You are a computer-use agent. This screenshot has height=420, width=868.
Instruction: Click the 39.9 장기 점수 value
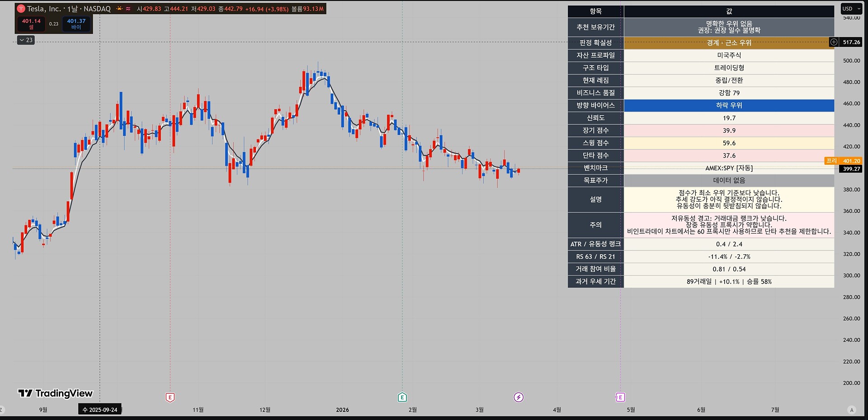click(729, 131)
